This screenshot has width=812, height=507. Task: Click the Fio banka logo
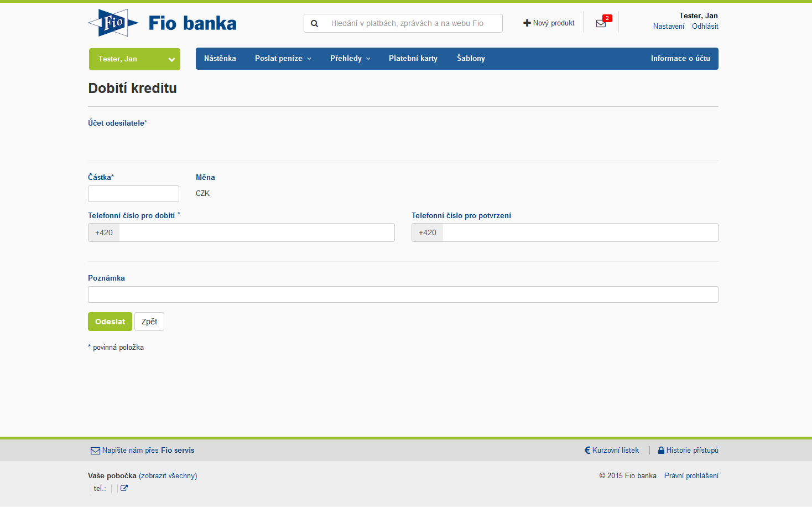(162, 23)
